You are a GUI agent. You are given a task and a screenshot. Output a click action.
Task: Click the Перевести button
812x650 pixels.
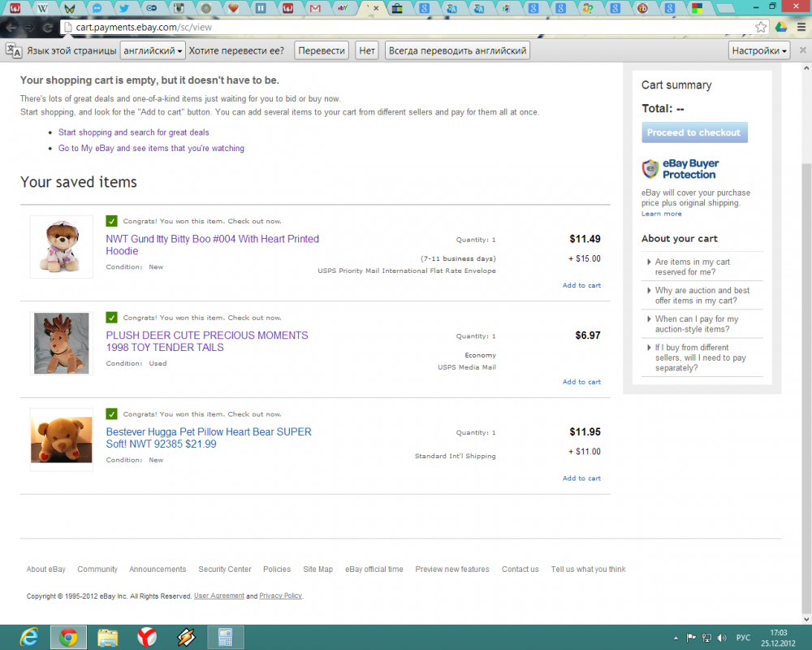click(x=321, y=50)
